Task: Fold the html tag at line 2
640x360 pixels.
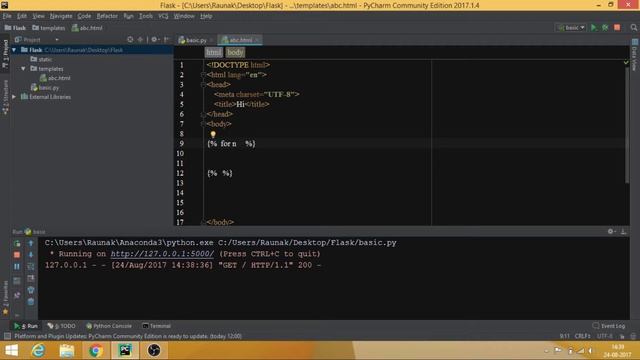Action: click(x=203, y=75)
